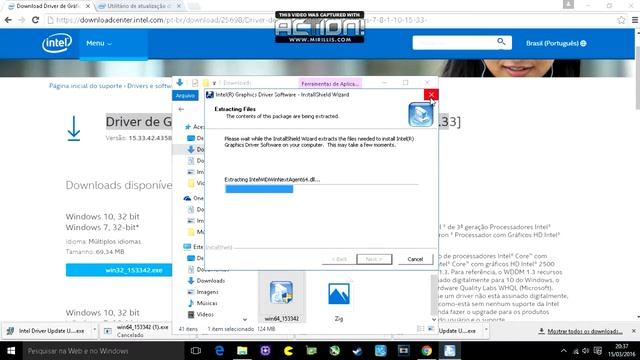Select the InstallShield installer taskbar icon
This screenshot has width=640, height=360.
coord(449,351)
